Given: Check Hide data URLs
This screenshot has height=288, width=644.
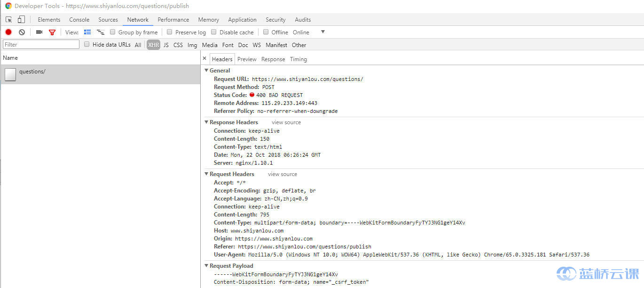Looking at the screenshot, I should (x=87, y=44).
